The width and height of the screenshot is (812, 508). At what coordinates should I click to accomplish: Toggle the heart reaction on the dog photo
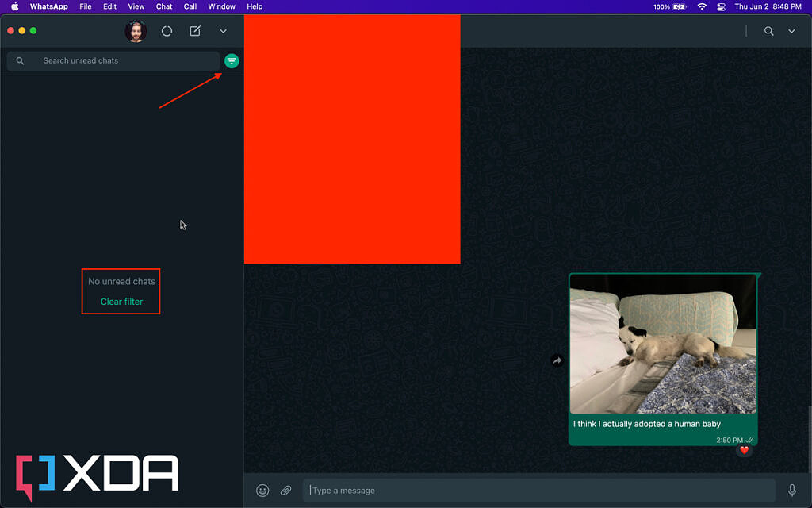tap(744, 450)
